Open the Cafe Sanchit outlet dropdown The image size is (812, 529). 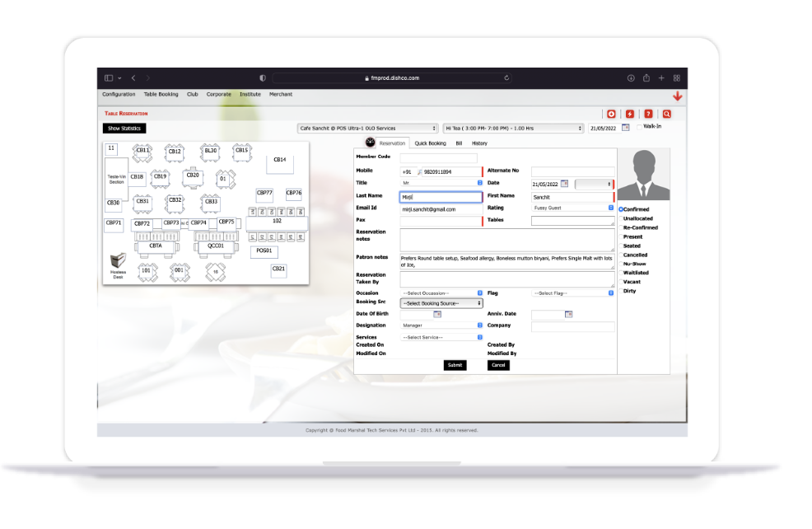368,128
